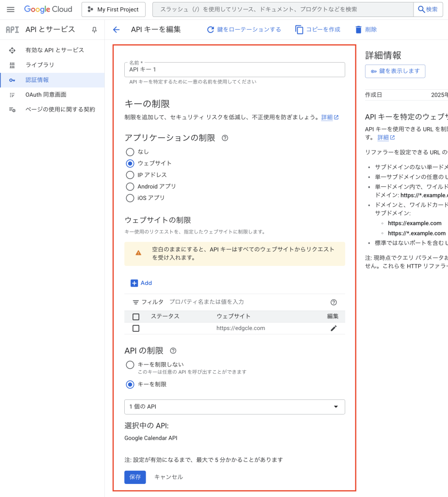Viewport: 448px width, 497px height.
Task: Click キャンセル to discard changes
Action: [169, 478]
